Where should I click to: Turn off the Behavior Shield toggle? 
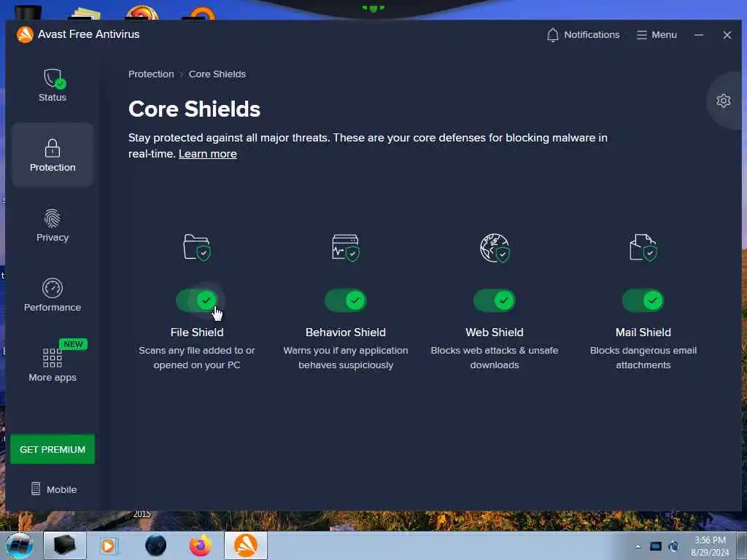pyautogui.click(x=346, y=300)
